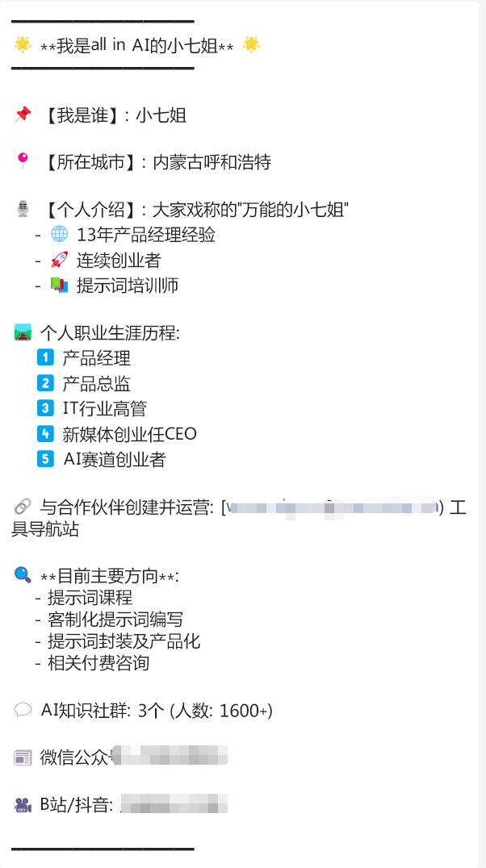Open the blurred navigation site link
Screen dimensions: 486x868
coord(333,507)
